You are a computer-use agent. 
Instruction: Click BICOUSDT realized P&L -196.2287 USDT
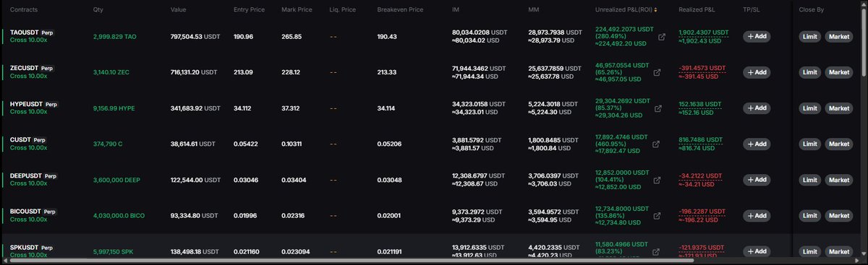point(702,212)
